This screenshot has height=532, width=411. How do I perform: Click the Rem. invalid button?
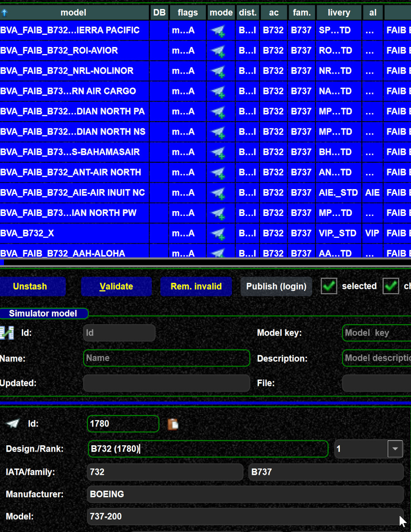pos(197,287)
